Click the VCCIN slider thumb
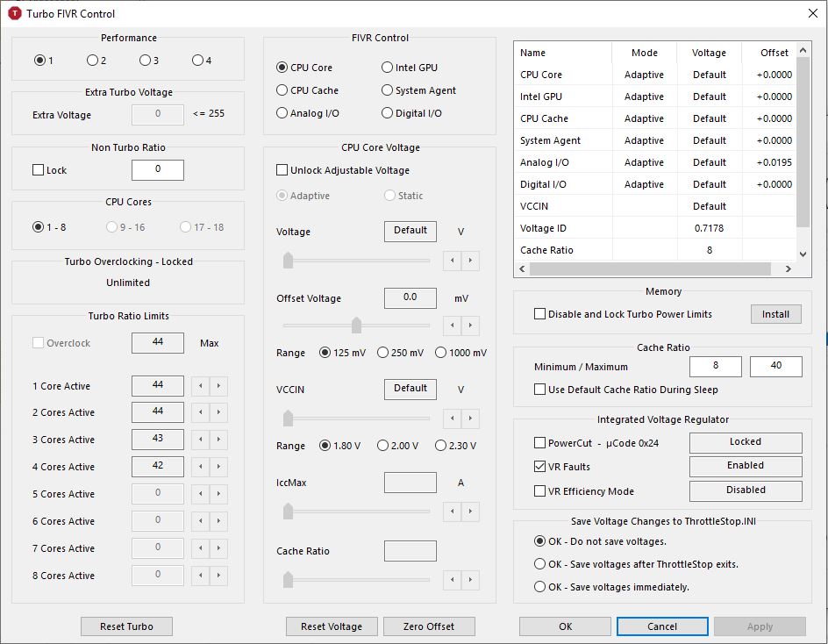Image resolution: width=828 pixels, height=644 pixels. point(288,419)
